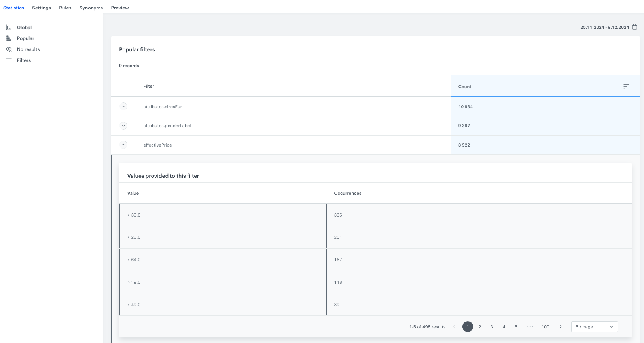
Task: Click the Filters funnel icon in sidebar
Action: (x=9, y=60)
